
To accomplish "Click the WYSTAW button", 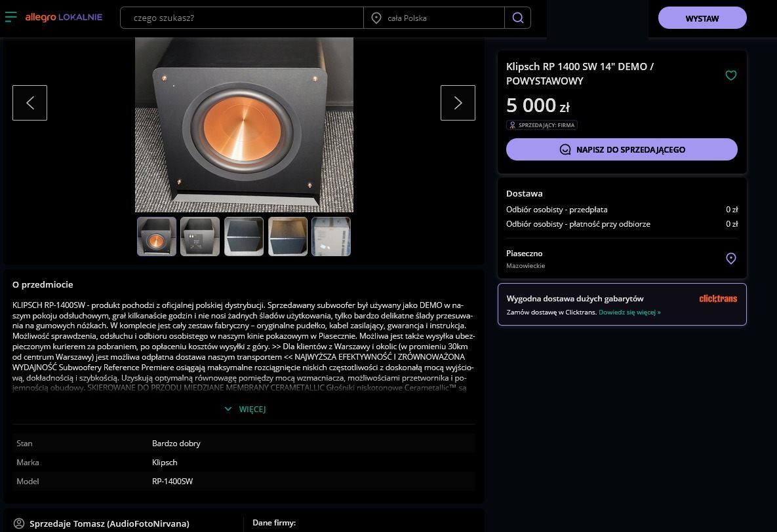I will (x=702, y=18).
